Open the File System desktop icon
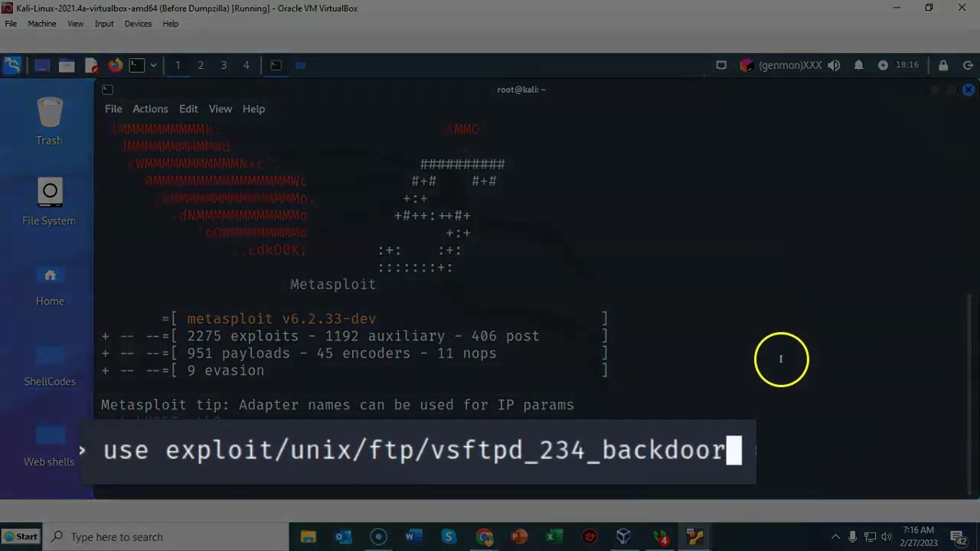 click(x=49, y=202)
